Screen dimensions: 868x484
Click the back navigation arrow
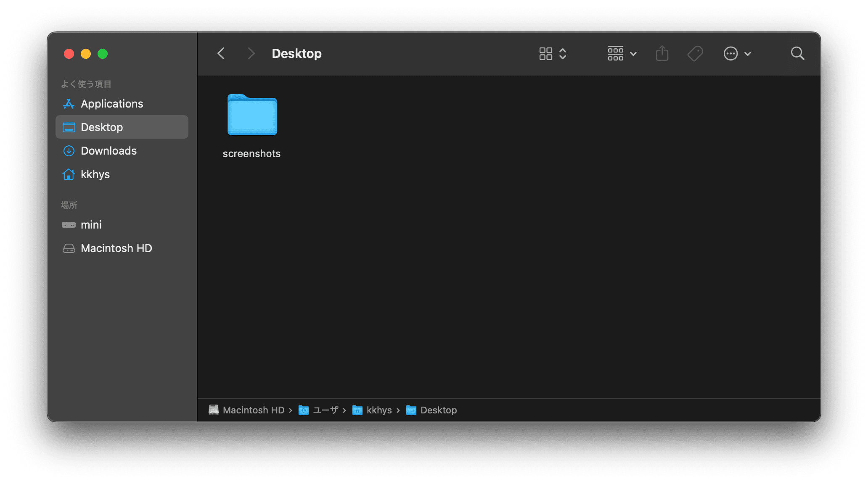click(221, 53)
